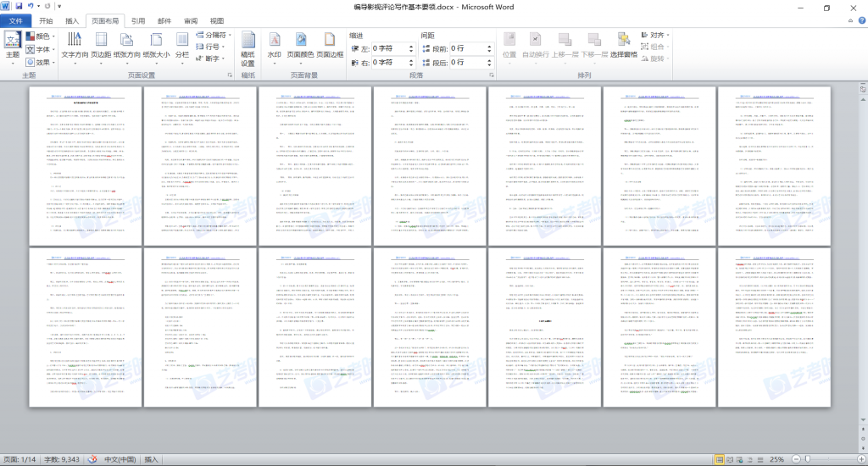The image size is (868, 466).
Task: Click the 选择窗格 (Selection Pane) icon
Action: (x=623, y=45)
